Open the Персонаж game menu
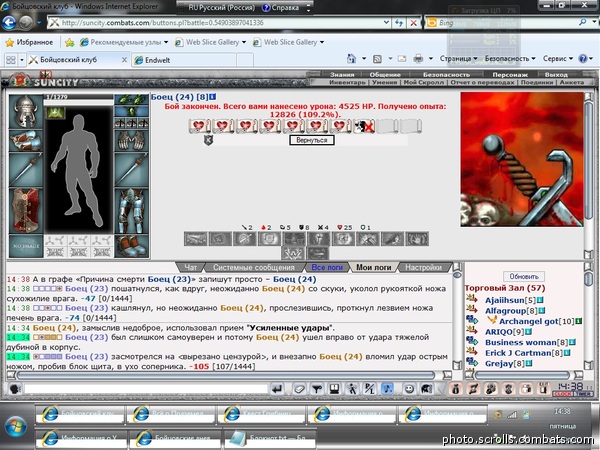Screen dimensions: 600x450 [510, 75]
